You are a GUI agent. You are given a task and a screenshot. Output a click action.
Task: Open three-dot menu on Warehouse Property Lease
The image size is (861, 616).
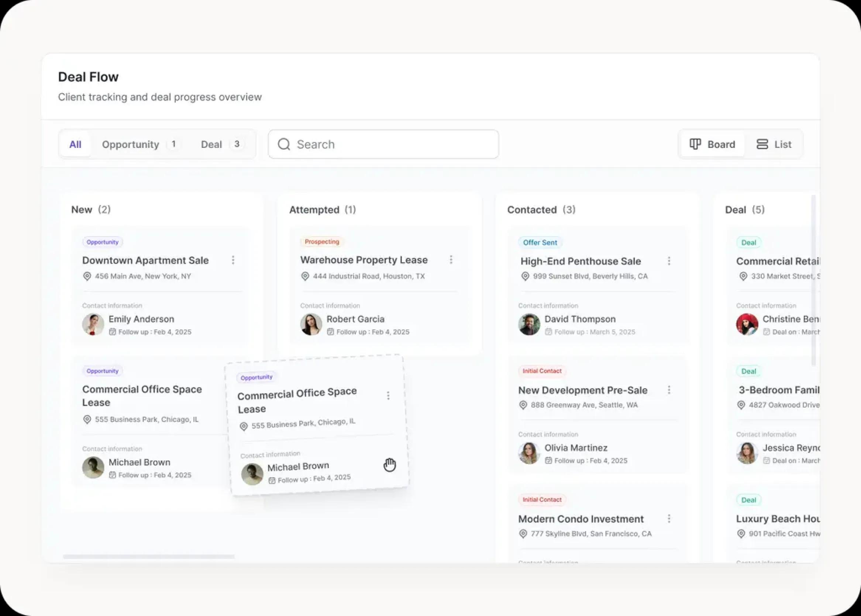(451, 259)
